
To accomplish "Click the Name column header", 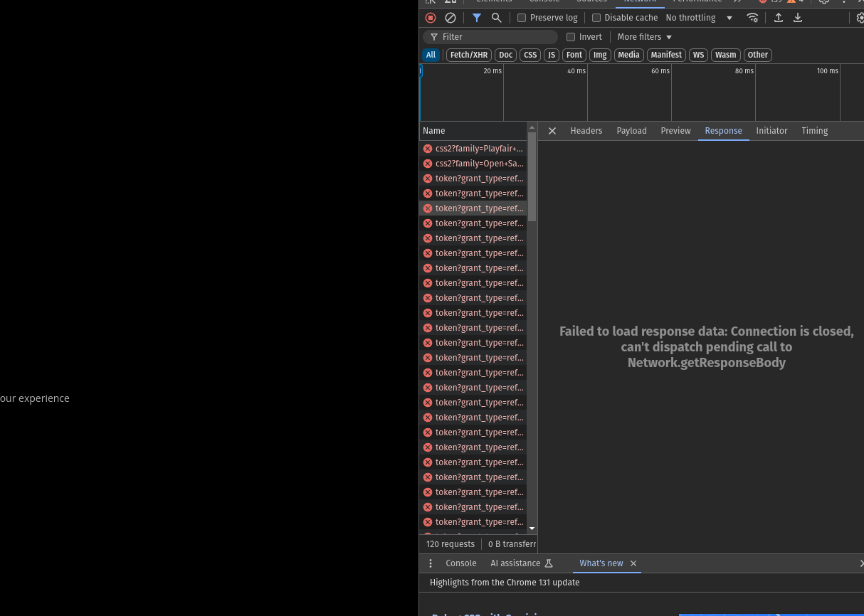I will (x=473, y=131).
